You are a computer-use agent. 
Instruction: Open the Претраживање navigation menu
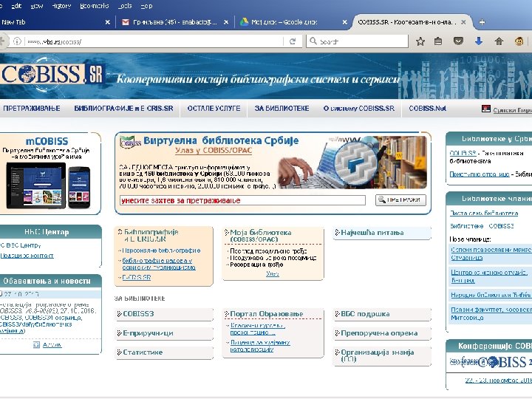31,108
